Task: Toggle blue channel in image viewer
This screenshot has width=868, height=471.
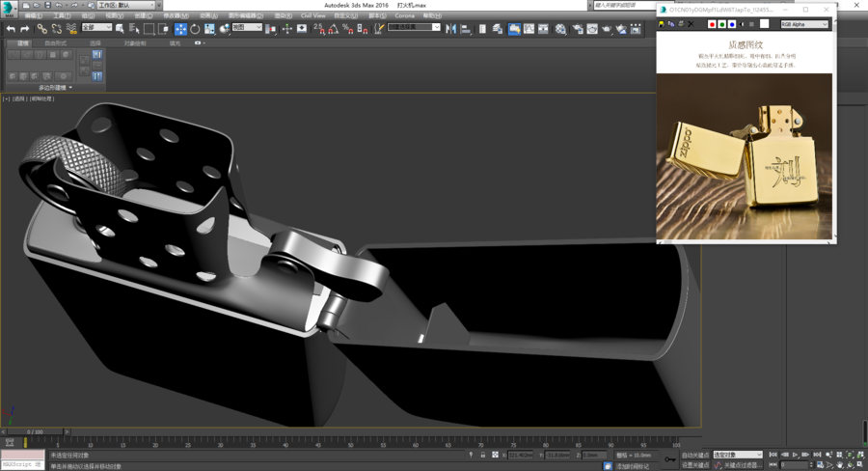Action: [x=732, y=24]
